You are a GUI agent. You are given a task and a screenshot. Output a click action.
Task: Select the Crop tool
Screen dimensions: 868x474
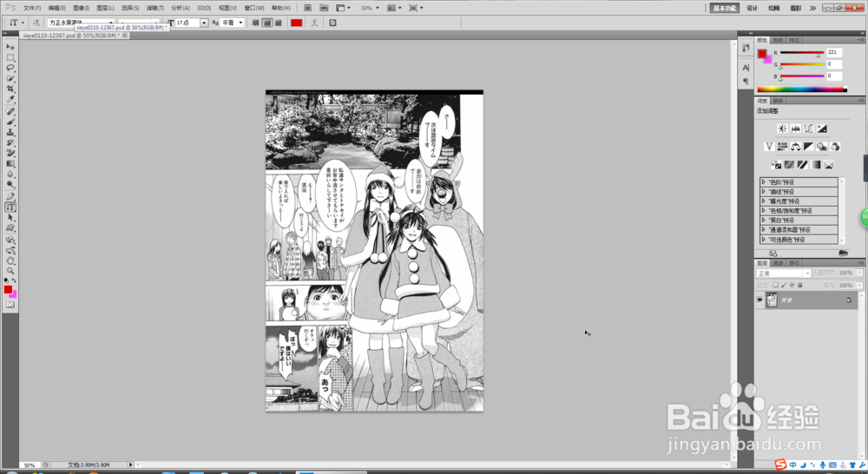click(10, 89)
